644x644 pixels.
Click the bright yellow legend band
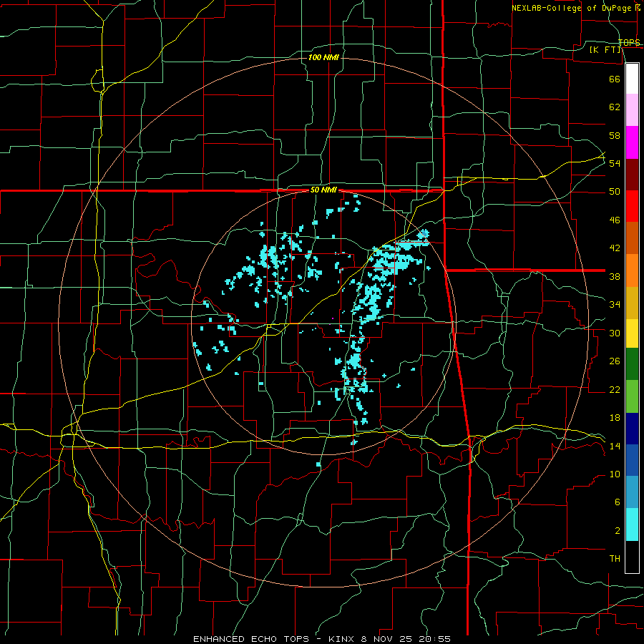click(x=632, y=333)
